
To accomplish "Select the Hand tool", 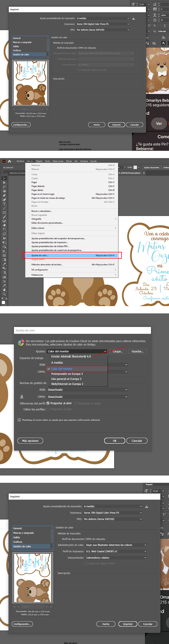I will click(x=4, y=290).
